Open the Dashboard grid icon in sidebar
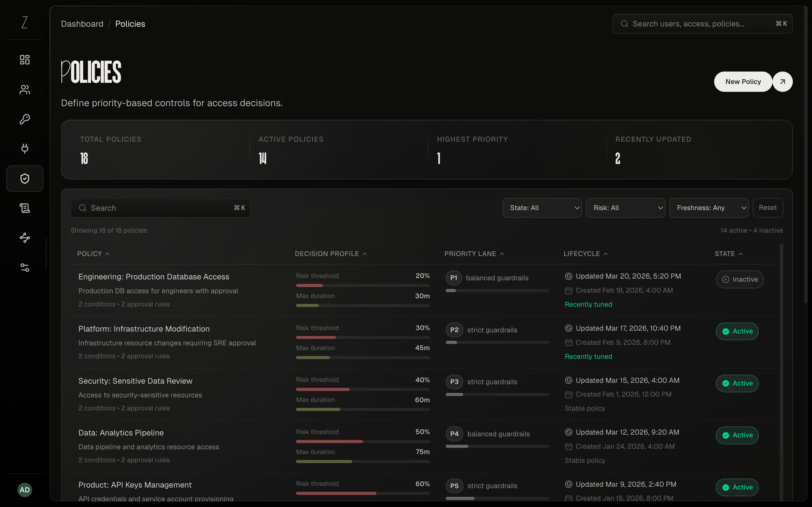The width and height of the screenshot is (812, 507). (x=24, y=59)
